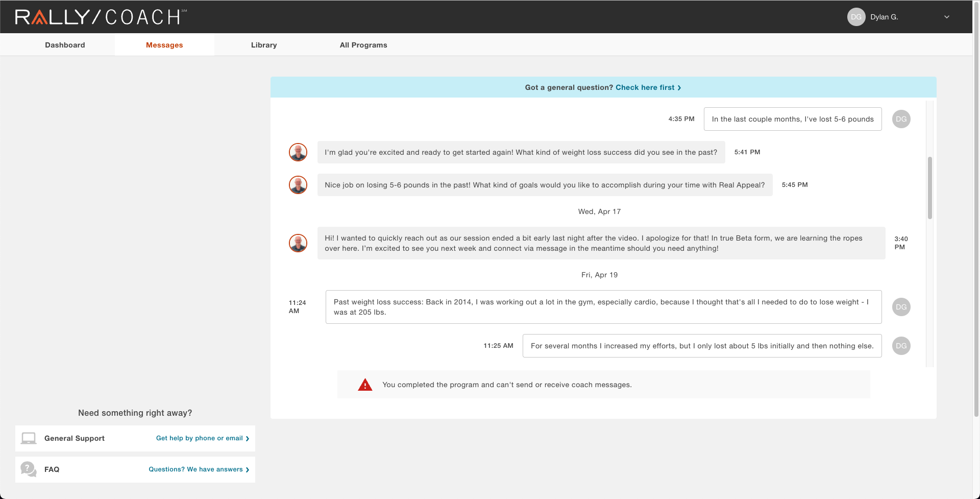
Task: Click the 'You completed the program' notice
Action: coord(604,385)
